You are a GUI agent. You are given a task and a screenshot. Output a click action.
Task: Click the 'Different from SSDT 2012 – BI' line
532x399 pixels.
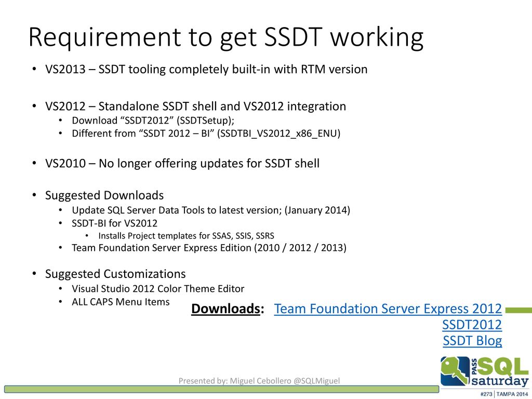pyautogui.click(x=206, y=134)
